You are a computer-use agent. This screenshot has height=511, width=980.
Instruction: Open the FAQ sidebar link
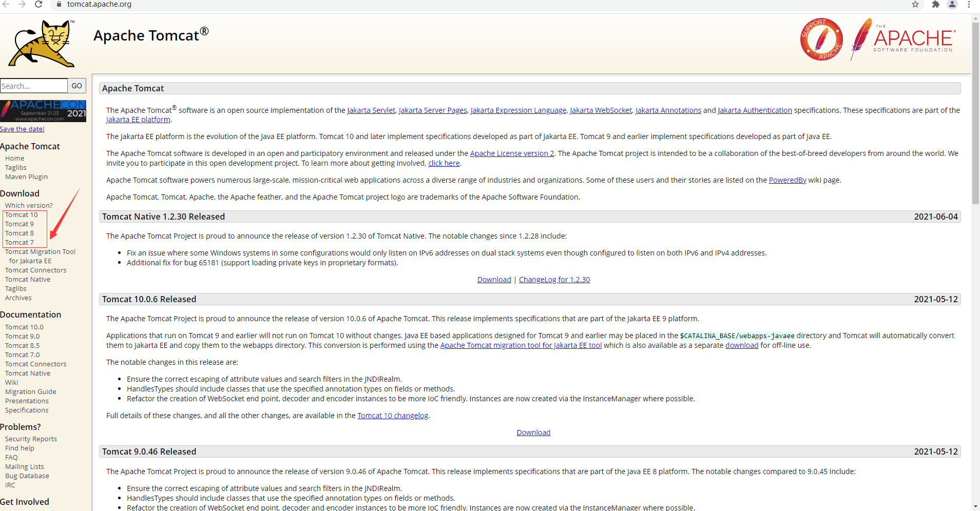click(x=11, y=458)
